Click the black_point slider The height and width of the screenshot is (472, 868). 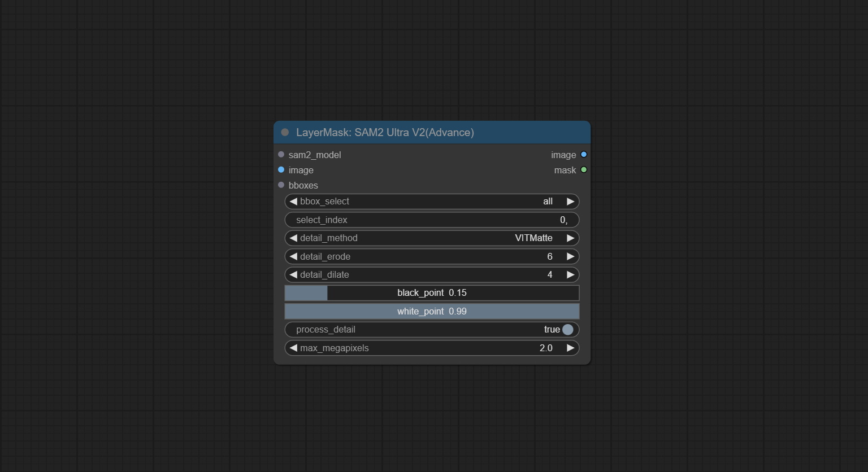pyautogui.click(x=432, y=293)
